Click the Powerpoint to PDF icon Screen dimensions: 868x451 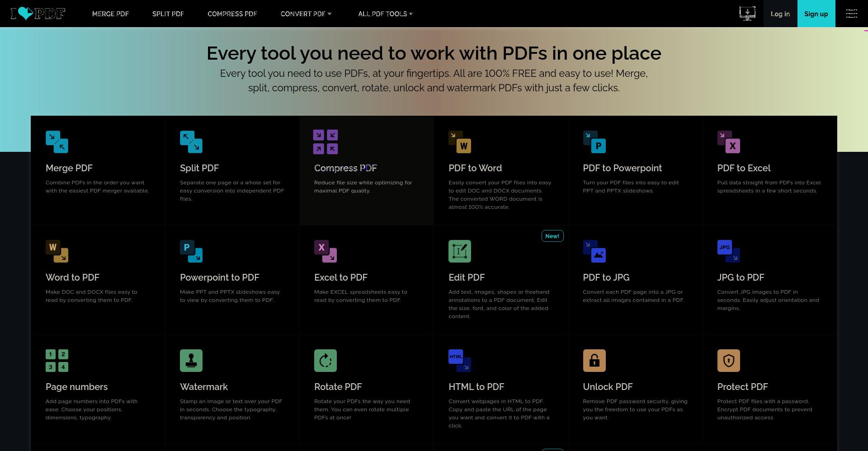coord(191,251)
